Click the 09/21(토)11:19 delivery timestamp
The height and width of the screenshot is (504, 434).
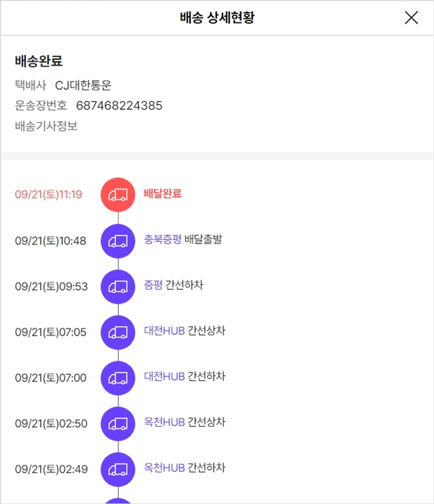click(49, 194)
